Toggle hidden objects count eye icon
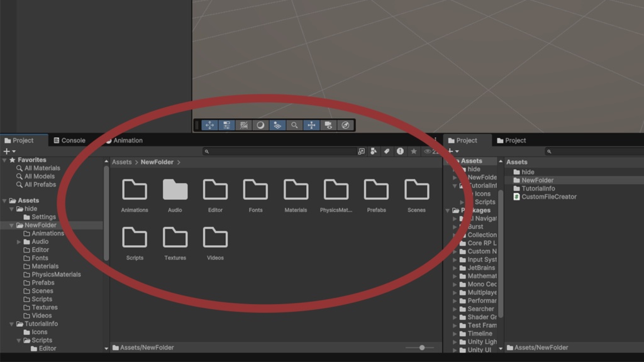Image resolution: width=644 pixels, height=362 pixels. pos(428,151)
